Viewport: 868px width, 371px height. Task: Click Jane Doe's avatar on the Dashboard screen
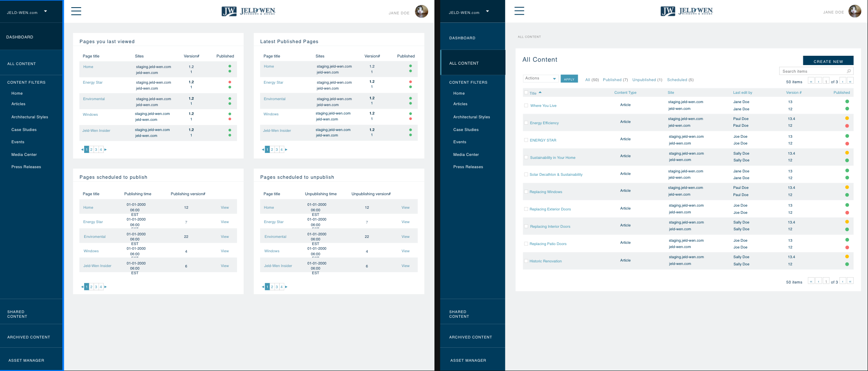[x=421, y=11]
